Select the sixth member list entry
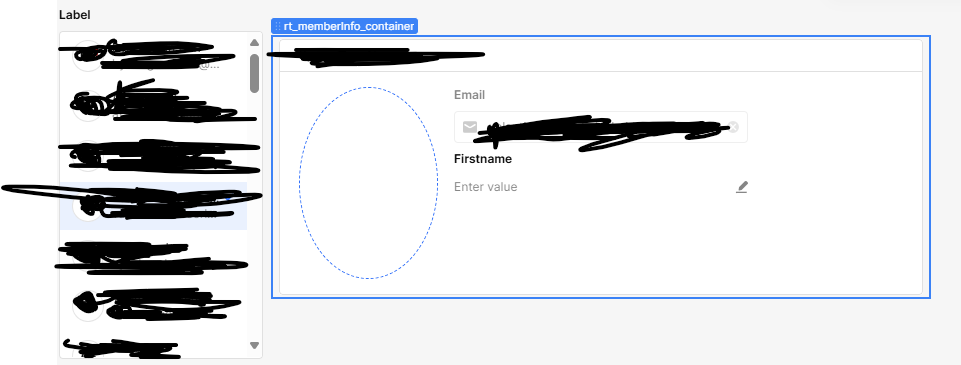 (153, 306)
